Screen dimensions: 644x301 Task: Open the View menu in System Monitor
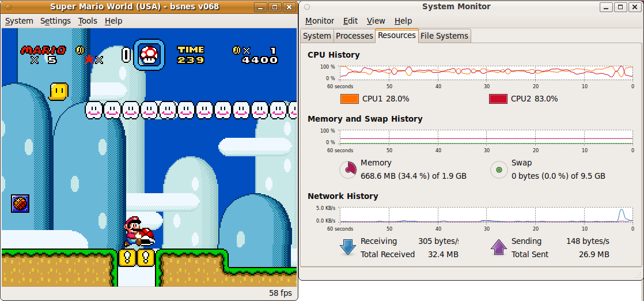pyautogui.click(x=376, y=21)
